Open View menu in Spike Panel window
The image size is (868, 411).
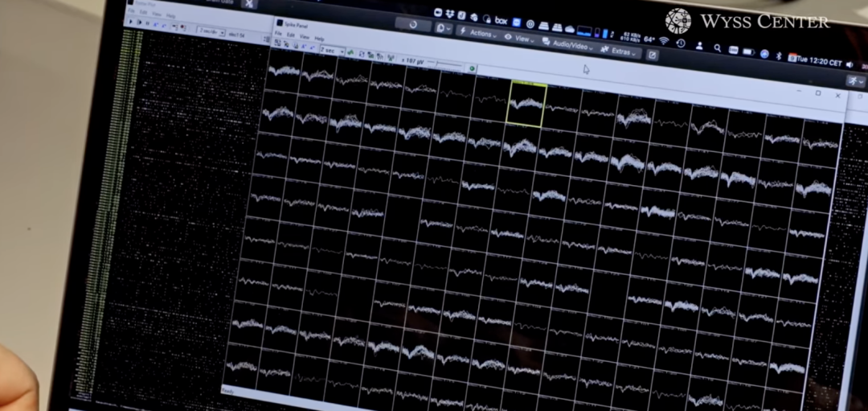305,37
